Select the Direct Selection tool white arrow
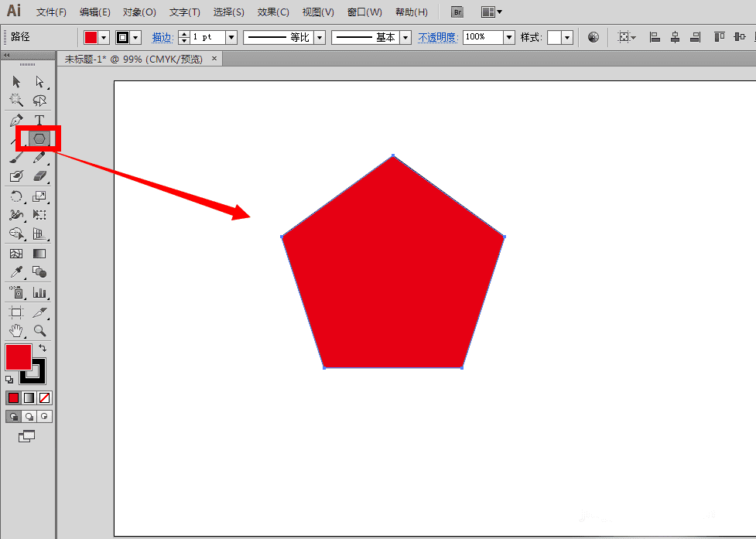This screenshot has width=756, height=539. [x=39, y=81]
